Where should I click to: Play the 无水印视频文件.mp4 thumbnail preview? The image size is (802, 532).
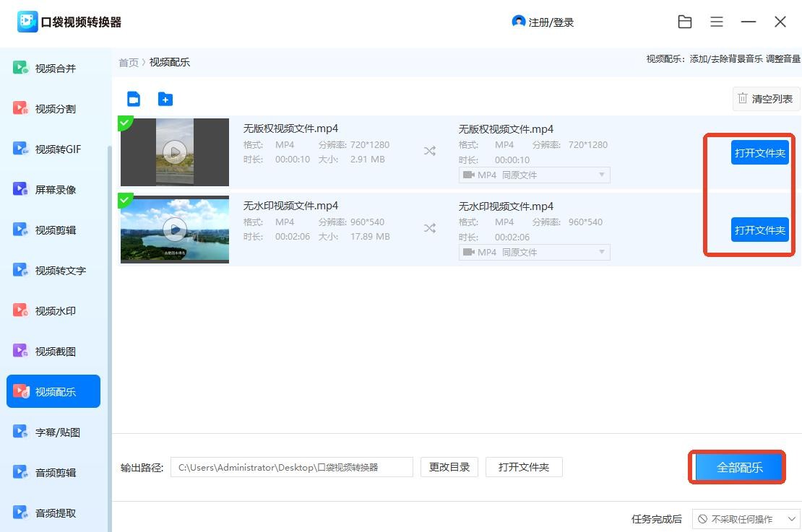tap(174, 229)
